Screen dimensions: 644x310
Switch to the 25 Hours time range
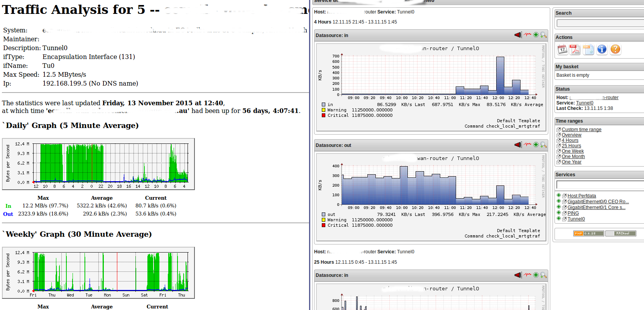pyautogui.click(x=571, y=146)
